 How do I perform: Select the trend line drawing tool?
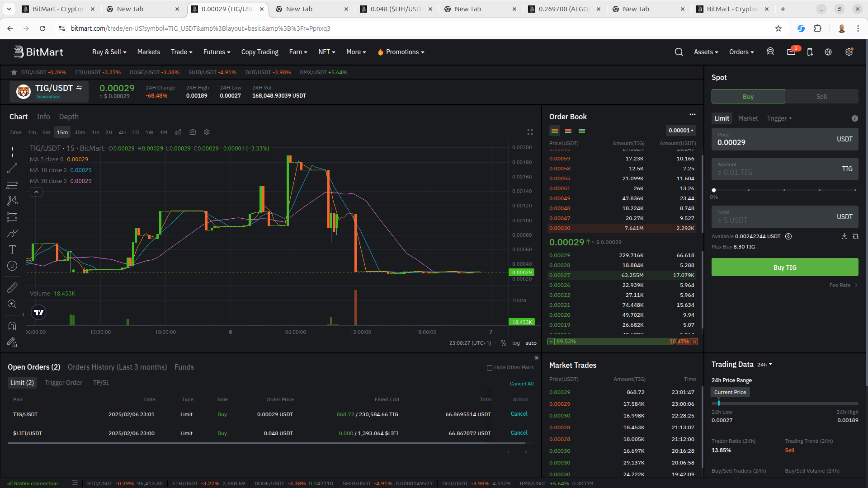[12, 168]
